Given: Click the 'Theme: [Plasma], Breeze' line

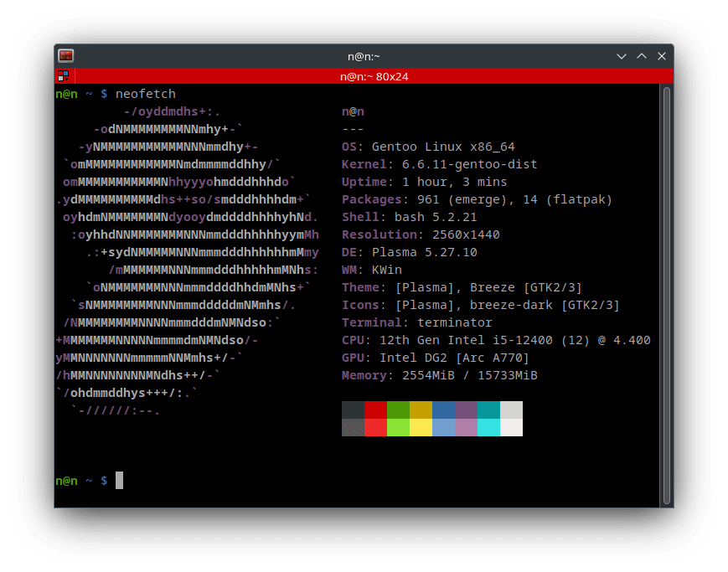Looking at the screenshot, I should pos(462,287).
